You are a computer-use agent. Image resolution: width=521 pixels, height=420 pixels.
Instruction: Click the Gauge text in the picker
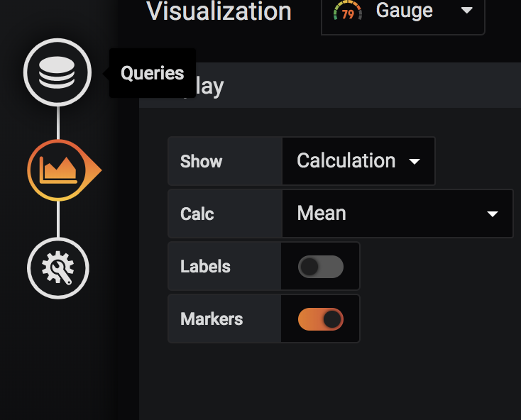pos(404,11)
